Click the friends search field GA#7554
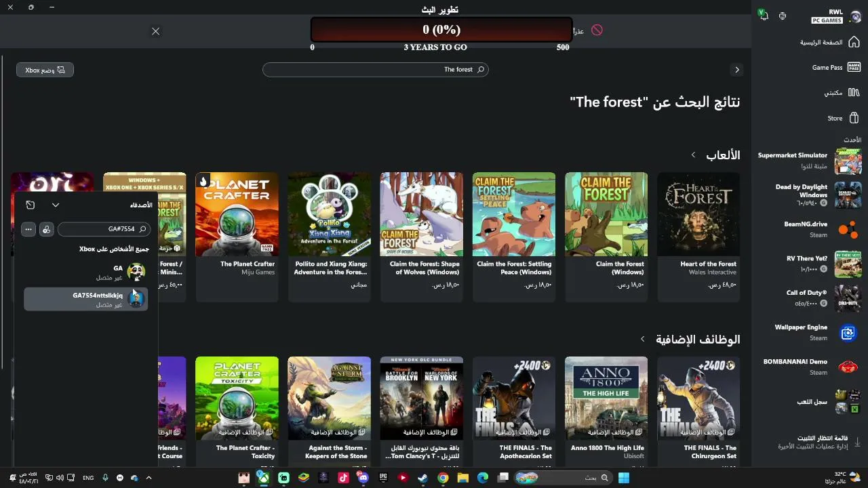Image resolution: width=868 pixels, height=488 pixels. click(104, 229)
